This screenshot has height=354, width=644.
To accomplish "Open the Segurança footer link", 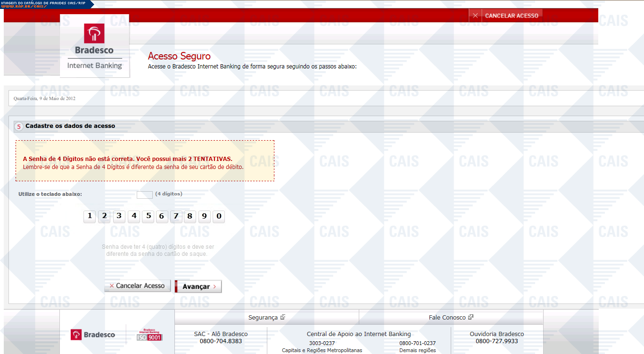I will pos(263,318).
